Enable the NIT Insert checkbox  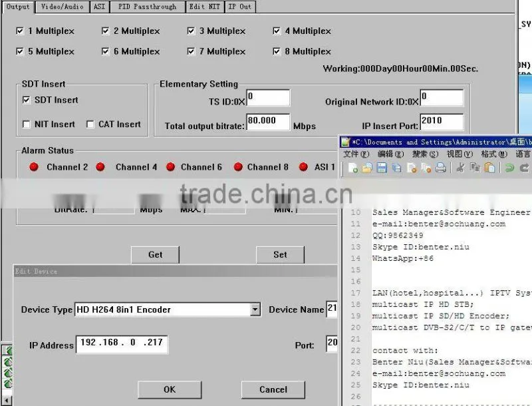[x=26, y=124]
